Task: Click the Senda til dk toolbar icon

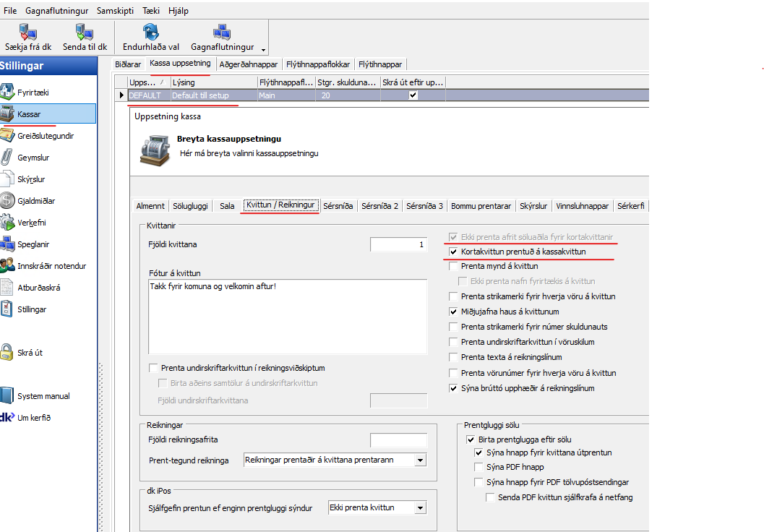Action: (85, 32)
